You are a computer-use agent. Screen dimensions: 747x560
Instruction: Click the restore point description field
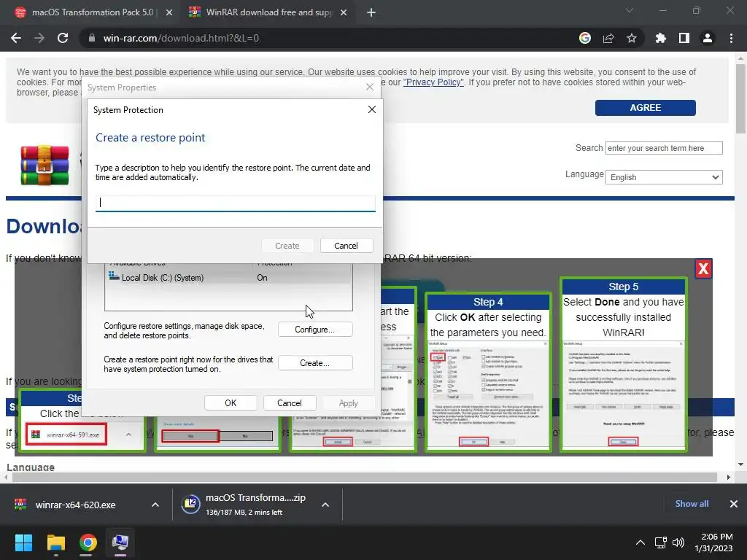coord(236,203)
